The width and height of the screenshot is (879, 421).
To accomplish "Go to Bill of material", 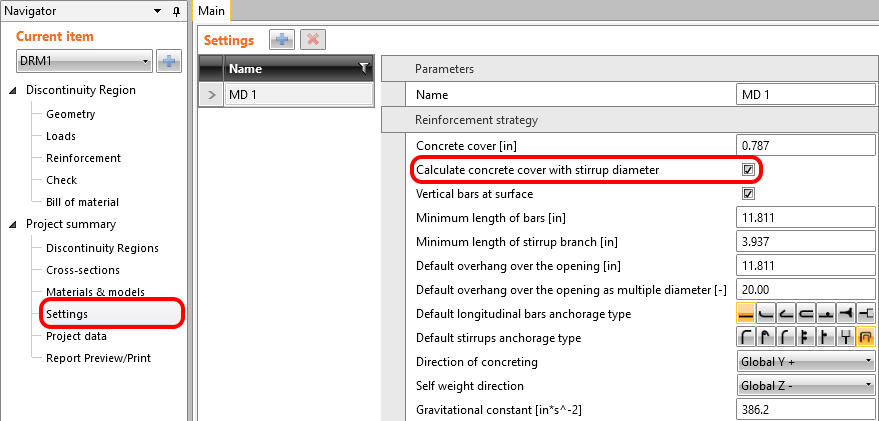I will [82, 202].
